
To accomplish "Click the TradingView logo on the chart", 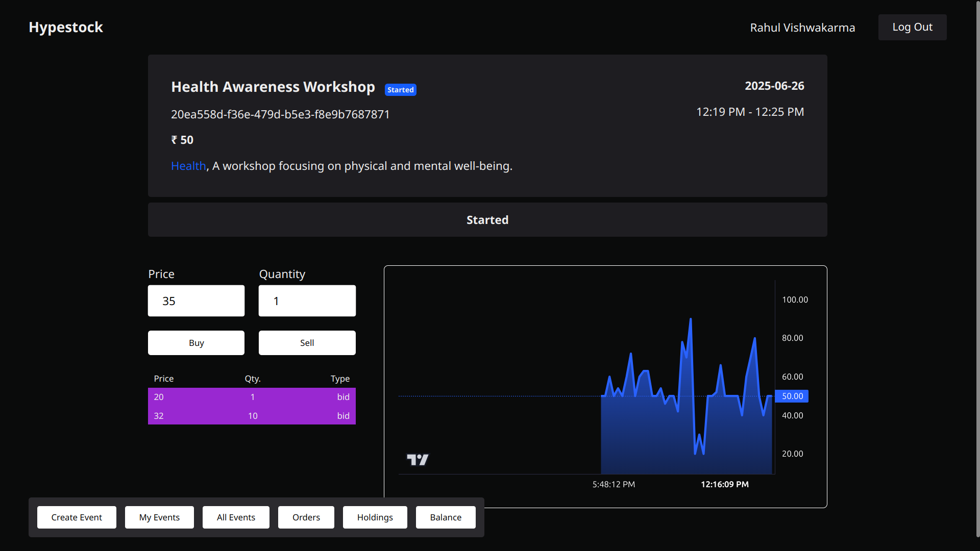I will point(418,459).
